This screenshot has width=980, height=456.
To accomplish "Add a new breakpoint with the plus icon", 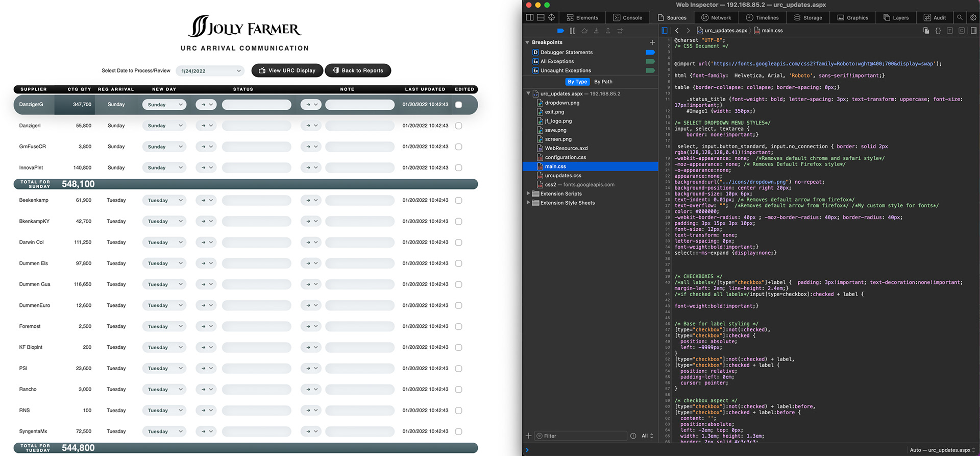I will point(652,42).
